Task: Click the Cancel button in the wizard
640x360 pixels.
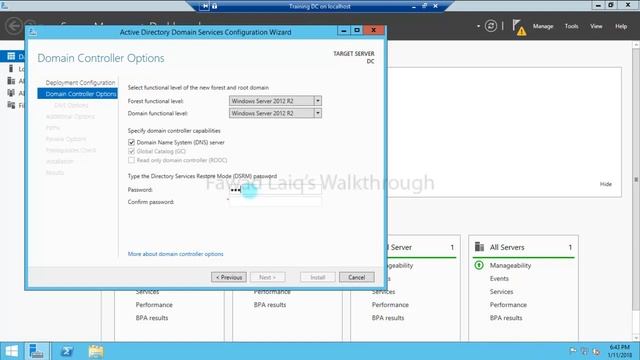Action: coord(356,277)
